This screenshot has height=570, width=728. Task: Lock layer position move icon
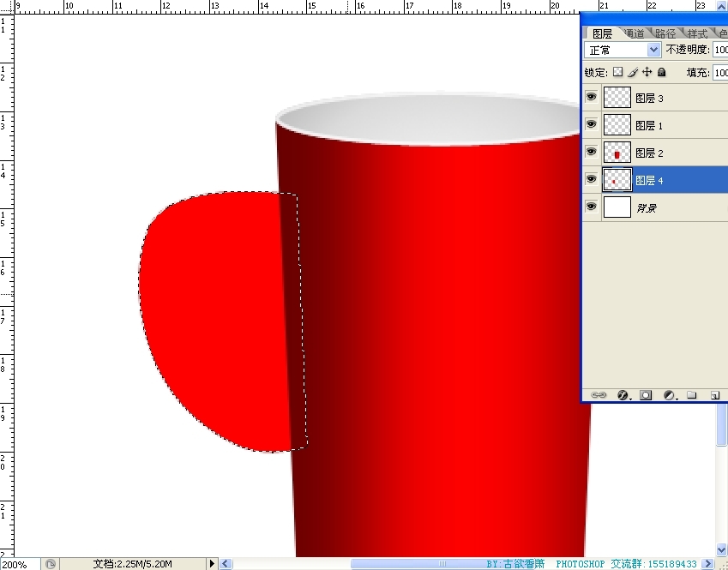click(x=647, y=73)
